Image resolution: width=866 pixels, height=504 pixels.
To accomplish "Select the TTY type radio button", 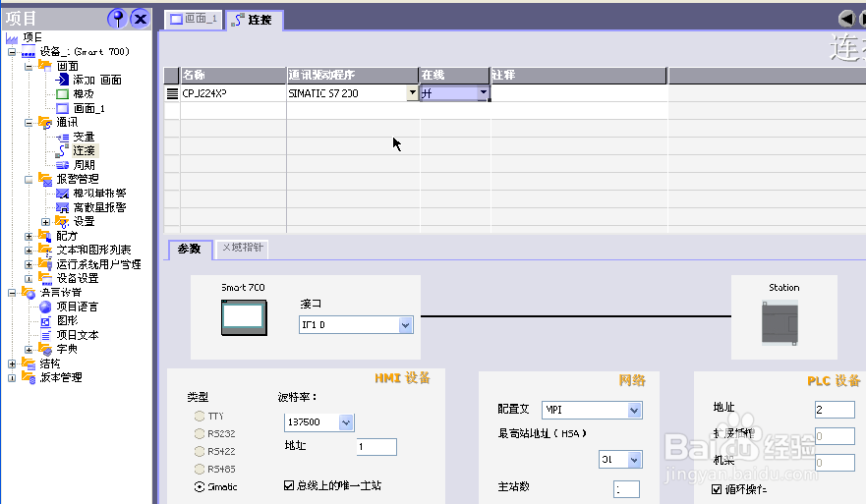I will coord(200,416).
